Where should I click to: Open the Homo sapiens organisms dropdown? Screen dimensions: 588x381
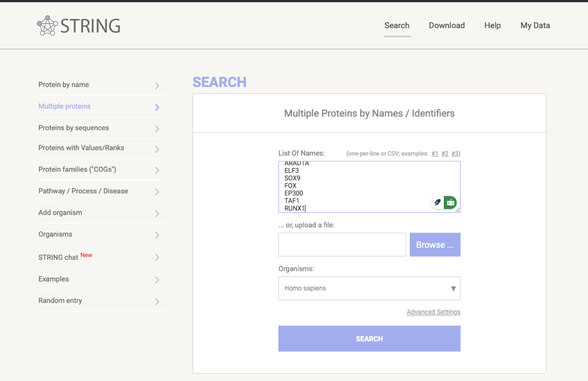pos(370,288)
